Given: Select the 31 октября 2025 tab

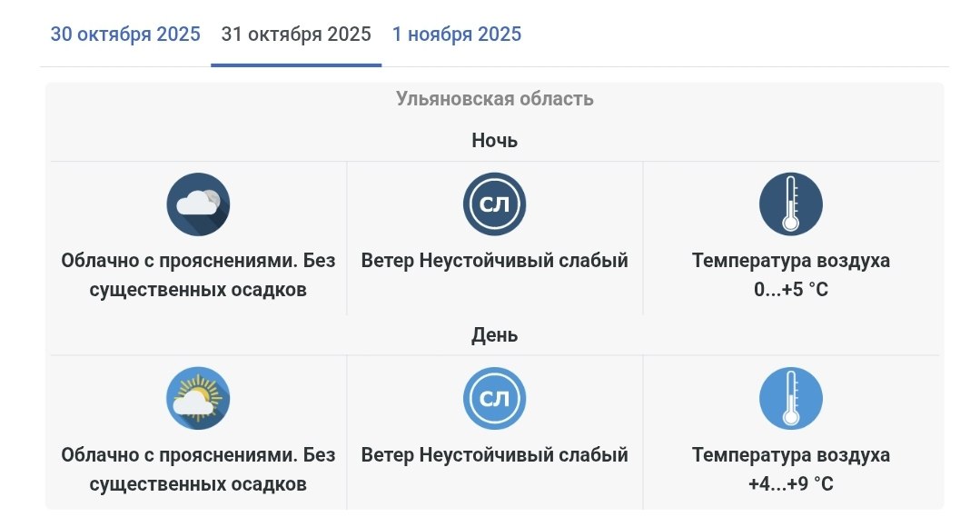Looking at the screenshot, I should (296, 35).
